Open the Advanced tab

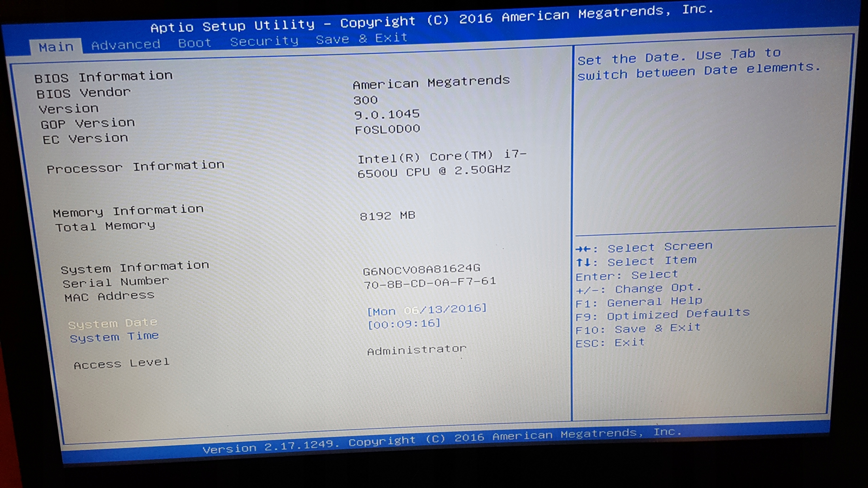pos(126,45)
